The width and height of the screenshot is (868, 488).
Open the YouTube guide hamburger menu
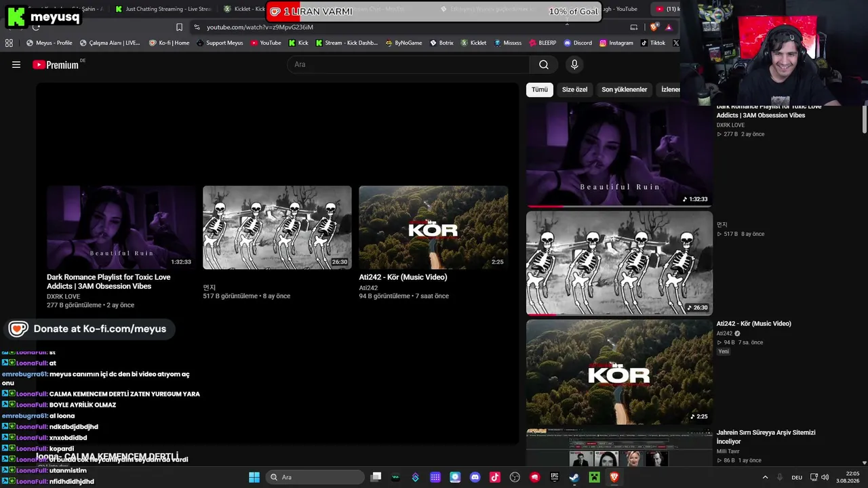click(16, 64)
